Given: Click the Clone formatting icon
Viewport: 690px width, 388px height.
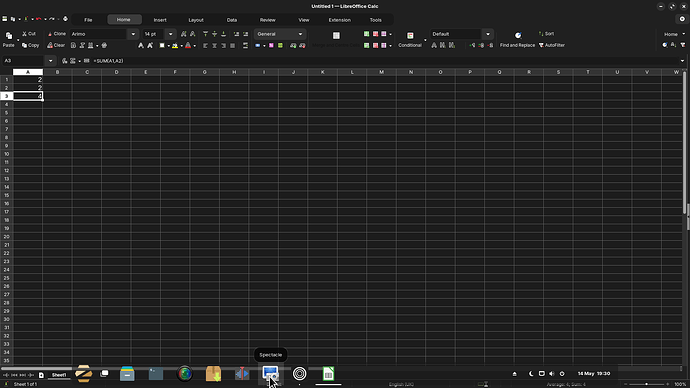Looking at the screenshot, I should tap(57, 34).
